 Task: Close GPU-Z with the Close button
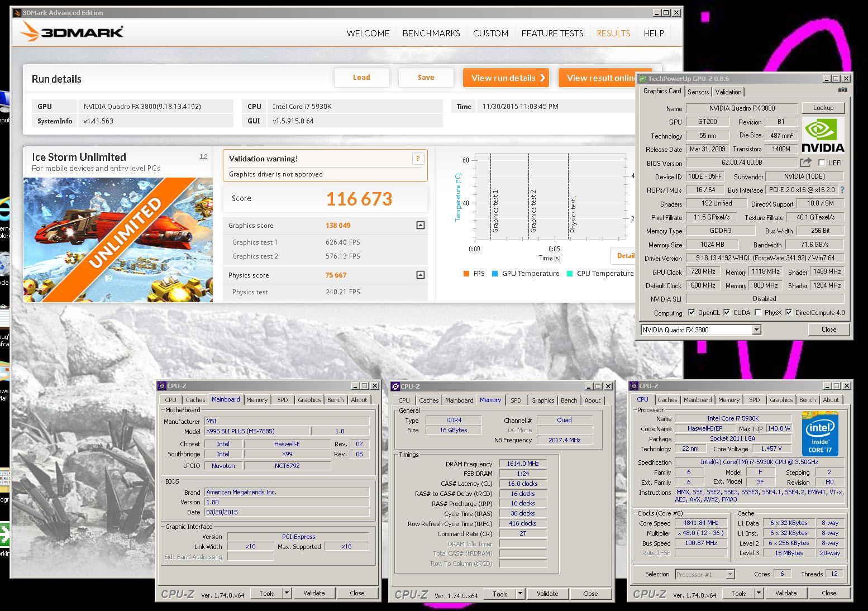click(x=829, y=330)
